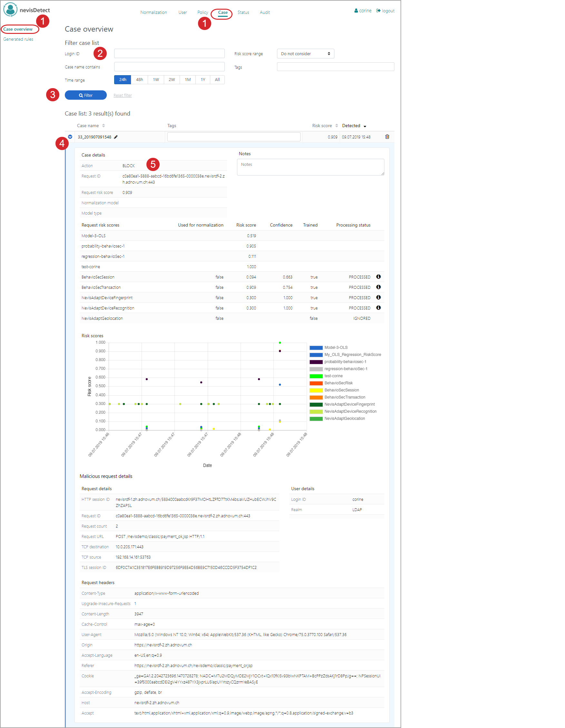Show info for BehavioSecTransaction row
Screen dimensions: 565x728
tap(379, 287)
